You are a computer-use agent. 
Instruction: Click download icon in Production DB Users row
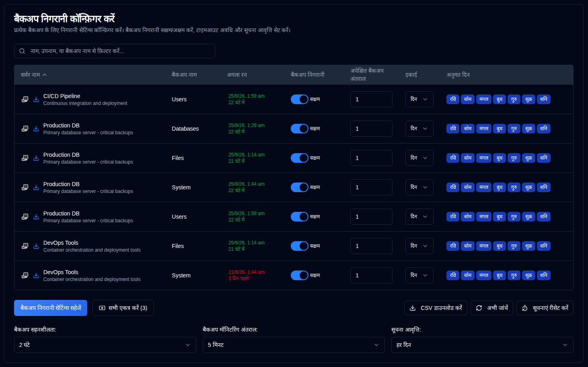coord(36,217)
